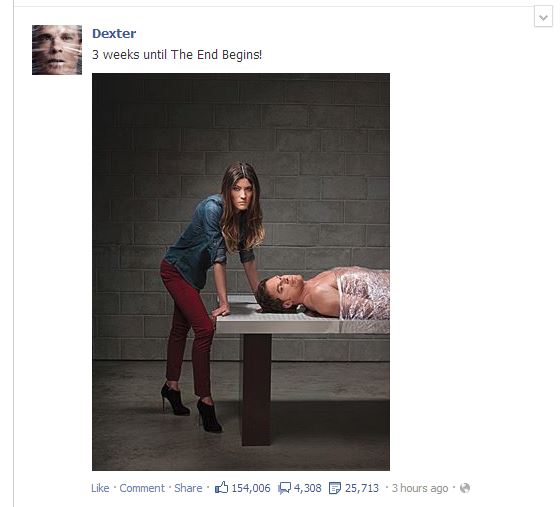Click the woman's black heeled boots
The height and width of the screenshot is (507, 560).
click(191, 408)
